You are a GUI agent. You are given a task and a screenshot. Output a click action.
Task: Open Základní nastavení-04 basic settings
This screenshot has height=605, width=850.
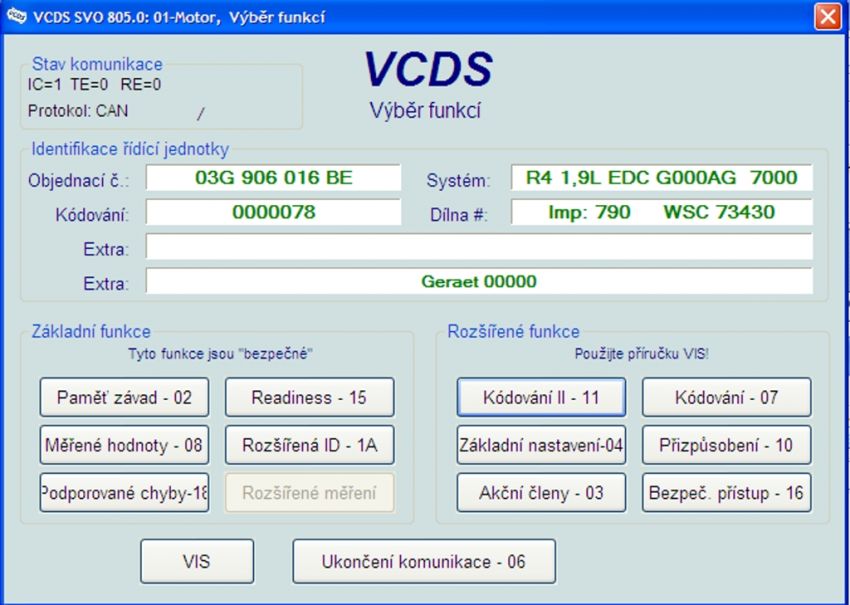(x=541, y=445)
